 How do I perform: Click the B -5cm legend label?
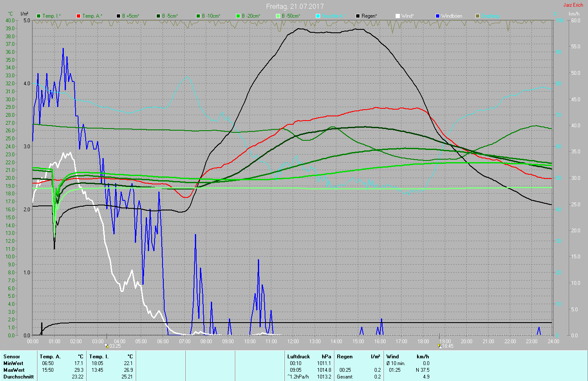pyautogui.click(x=170, y=16)
